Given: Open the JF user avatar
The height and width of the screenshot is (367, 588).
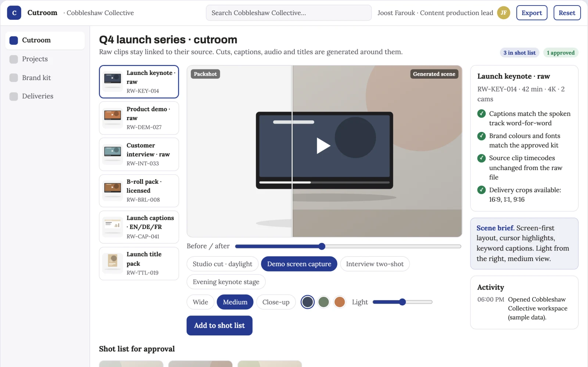Looking at the screenshot, I should pyautogui.click(x=503, y=13).
